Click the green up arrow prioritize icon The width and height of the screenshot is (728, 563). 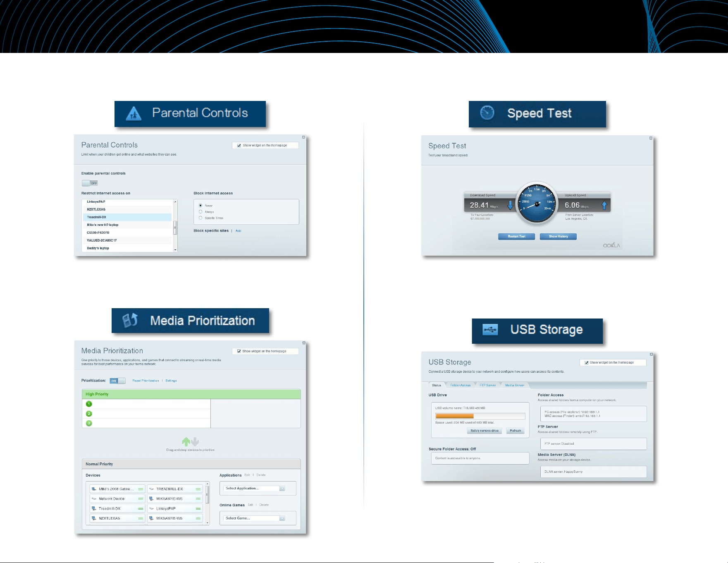[186, 442]
